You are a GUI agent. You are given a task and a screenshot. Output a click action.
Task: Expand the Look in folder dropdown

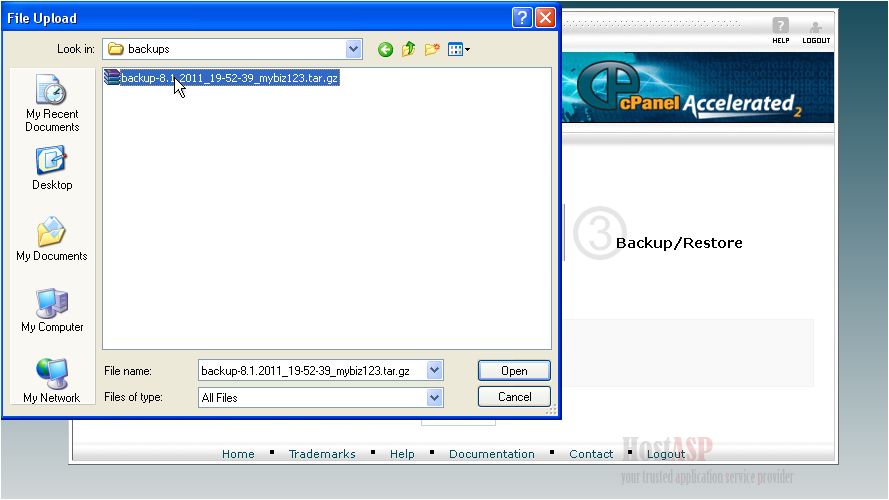353,49
